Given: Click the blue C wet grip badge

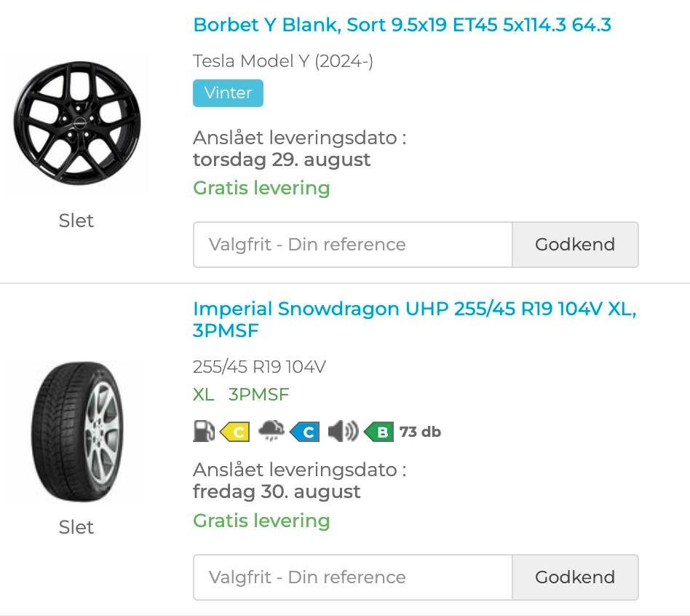Looking at the screenshot, I should [305, 432].
